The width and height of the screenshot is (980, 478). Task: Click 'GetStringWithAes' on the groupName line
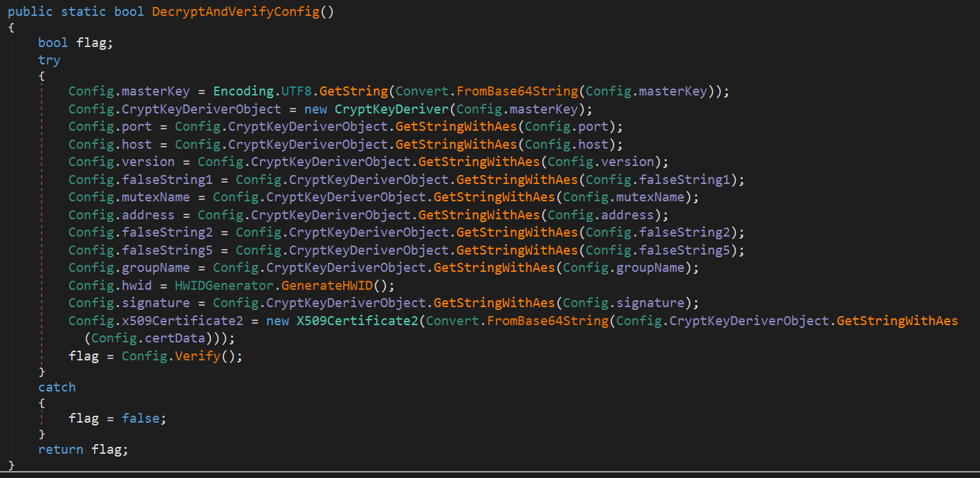(x=494, y=268)
